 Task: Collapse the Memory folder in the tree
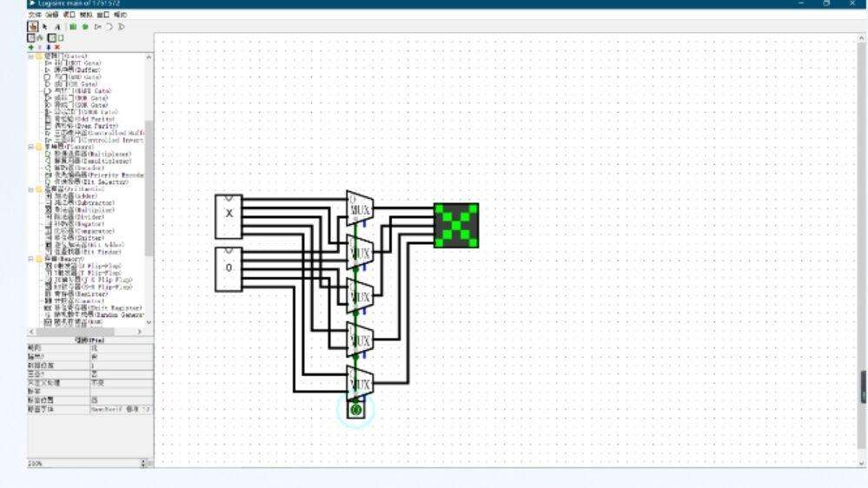(x=31, y=259)
